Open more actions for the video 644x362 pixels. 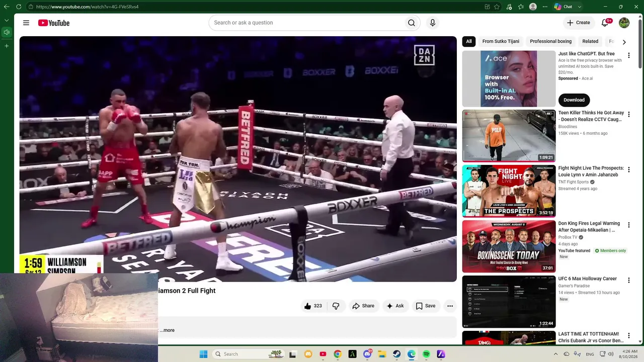(x=450, y=306)
